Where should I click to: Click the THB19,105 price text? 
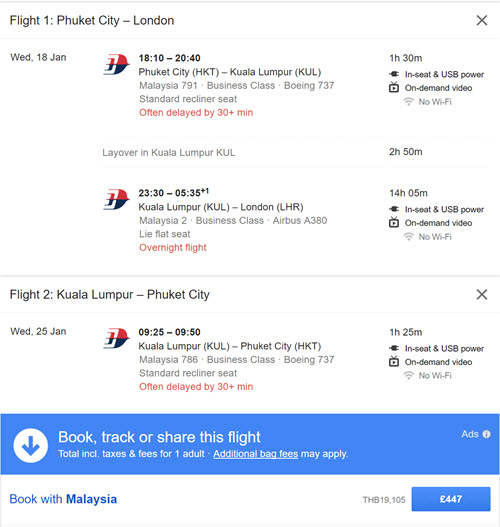click(384, 500)
